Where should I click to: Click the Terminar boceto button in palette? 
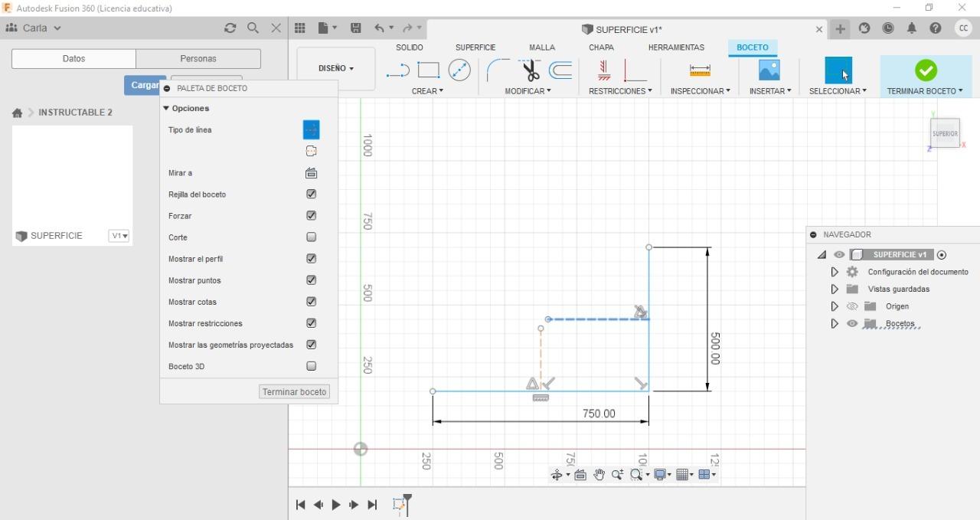(x=295, y=392)
